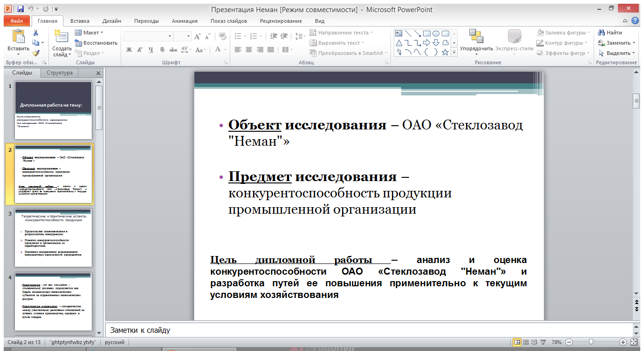644x351 pixels.
Task: Expand the shapes gallery More arrow
Action: [x=454, y=53]
